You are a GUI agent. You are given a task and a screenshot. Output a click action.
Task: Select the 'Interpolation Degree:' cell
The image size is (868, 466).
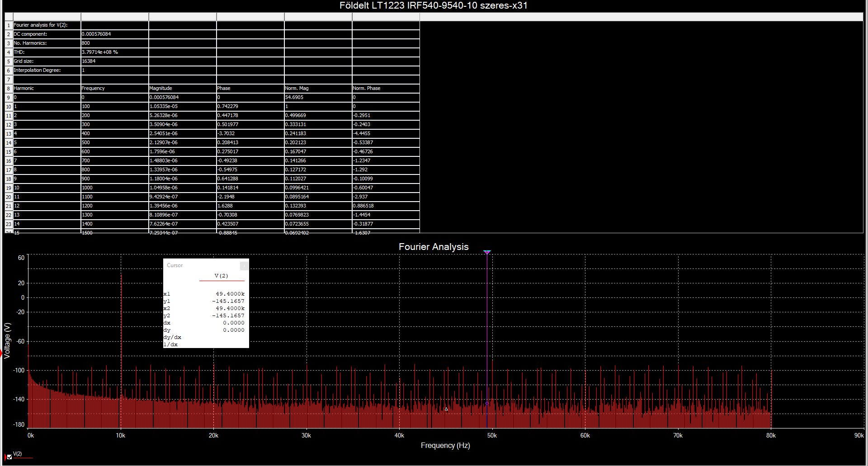point(47,70)
